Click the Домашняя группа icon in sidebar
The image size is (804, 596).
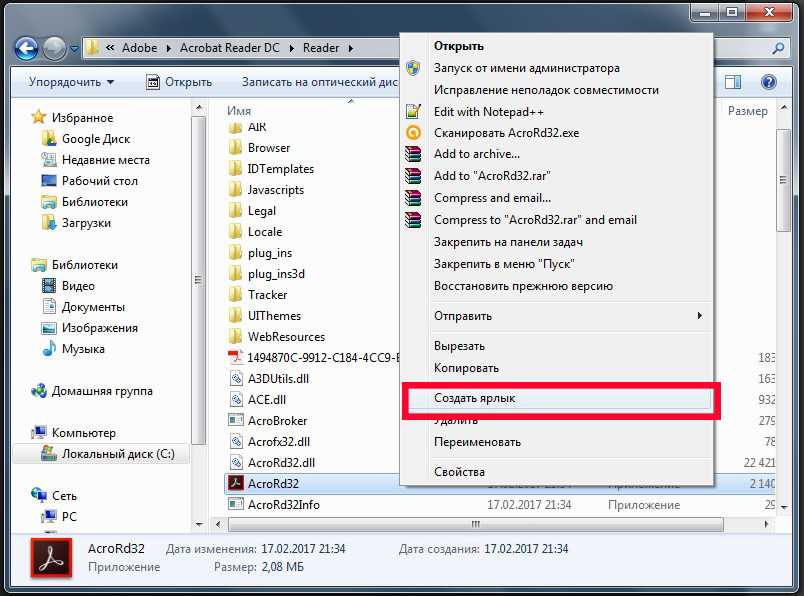(40, 391)
